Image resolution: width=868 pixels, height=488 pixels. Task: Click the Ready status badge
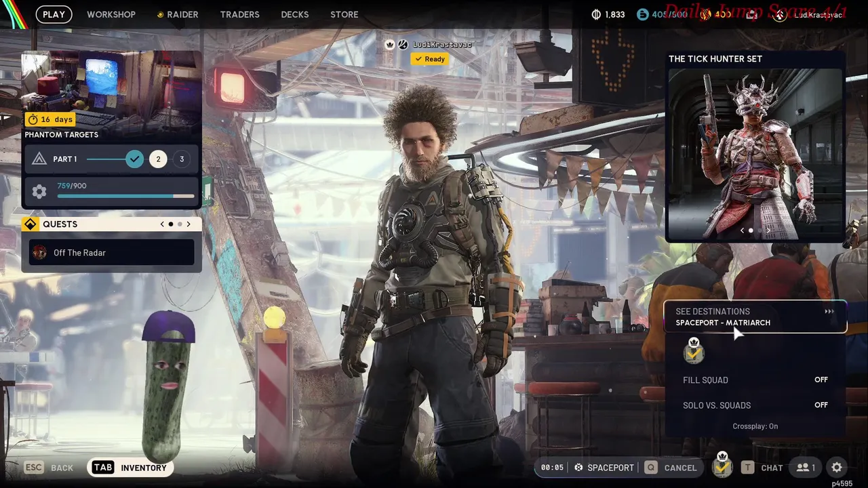430,59
